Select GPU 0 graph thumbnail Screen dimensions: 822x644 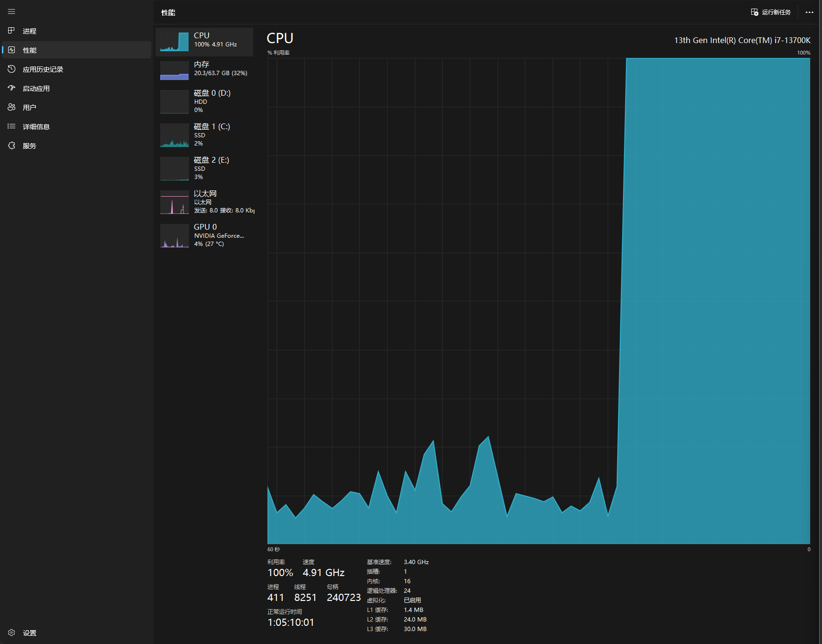174,235
